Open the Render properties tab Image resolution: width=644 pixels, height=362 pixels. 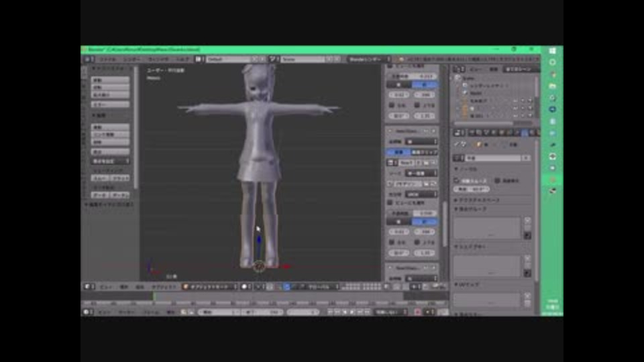coord(472,133)
